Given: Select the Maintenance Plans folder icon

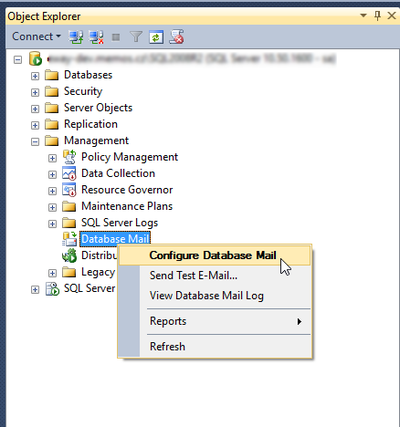Looking at the screenshot, I should (x=69, y=206).
